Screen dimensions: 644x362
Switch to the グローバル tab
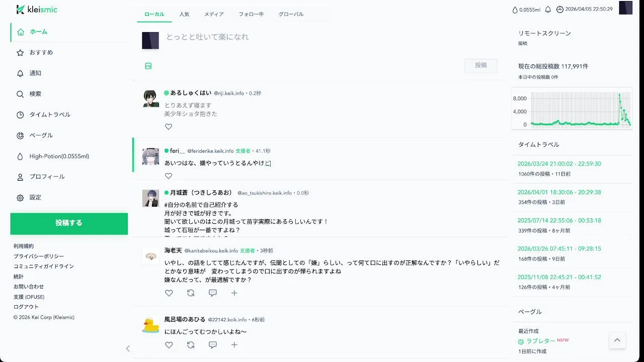[x=291, y=15]
